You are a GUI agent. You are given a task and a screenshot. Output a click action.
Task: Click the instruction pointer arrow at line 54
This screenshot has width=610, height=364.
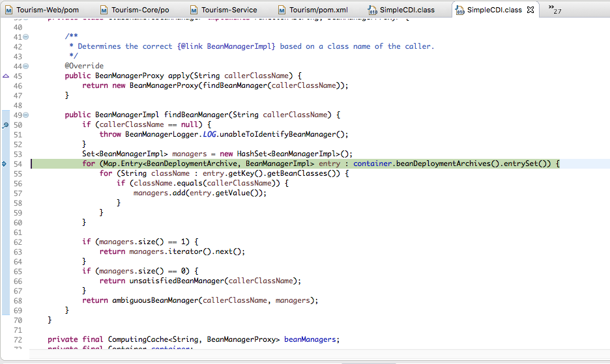pos(5,163)
